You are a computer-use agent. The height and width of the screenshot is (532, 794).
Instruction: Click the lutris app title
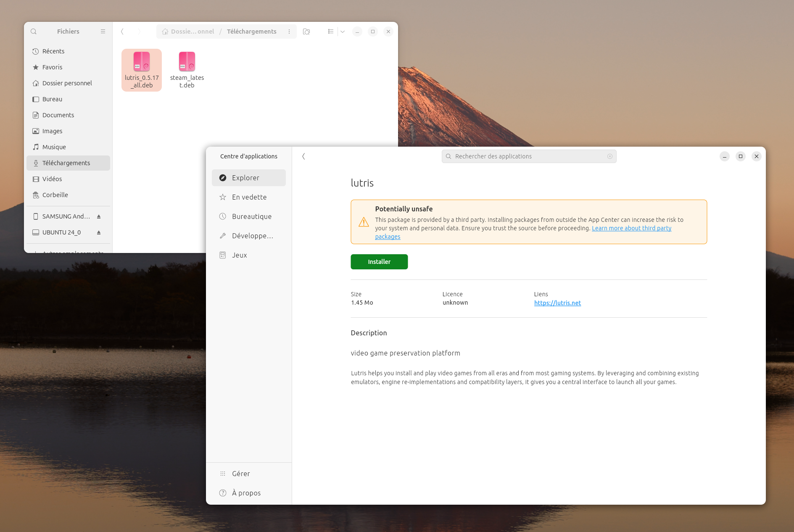click(x=362, y=183)
